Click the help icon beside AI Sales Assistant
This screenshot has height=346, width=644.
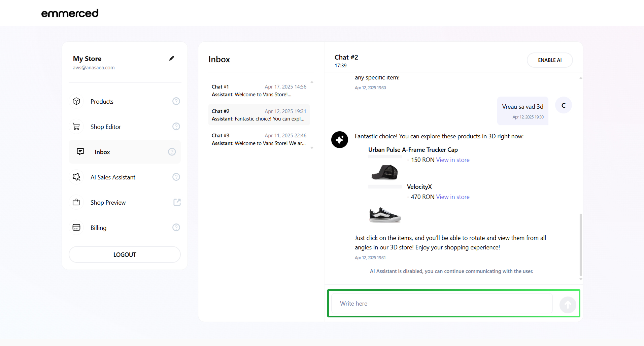(x=176, y=177)
